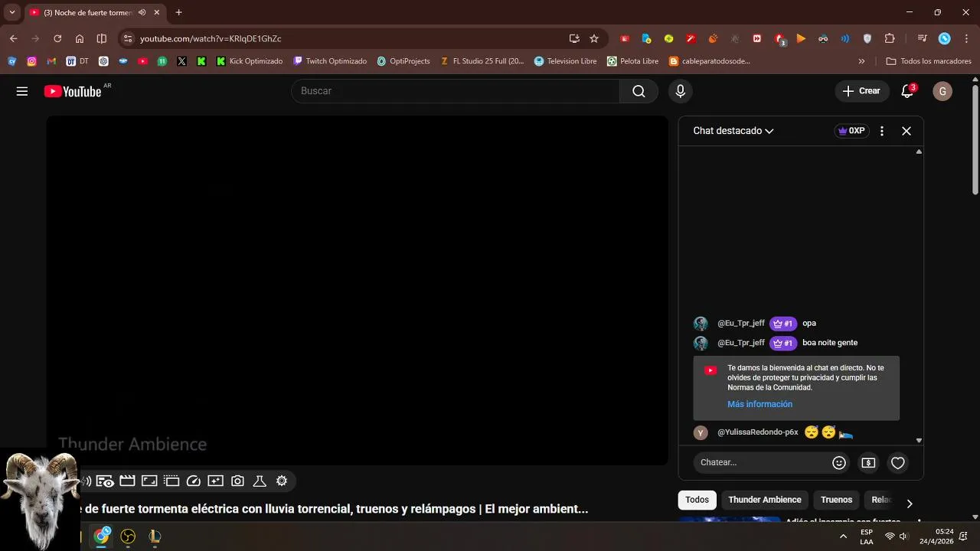Click the Super Chat dollar icon
Image resolution: width=980 pixels, height=551 pixels.
click(x=868, y=462)
